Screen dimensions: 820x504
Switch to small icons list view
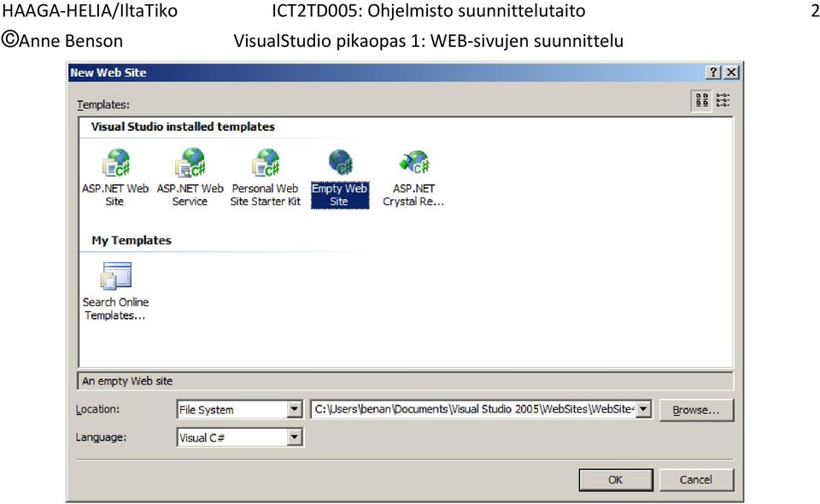[x=723, y=100]
